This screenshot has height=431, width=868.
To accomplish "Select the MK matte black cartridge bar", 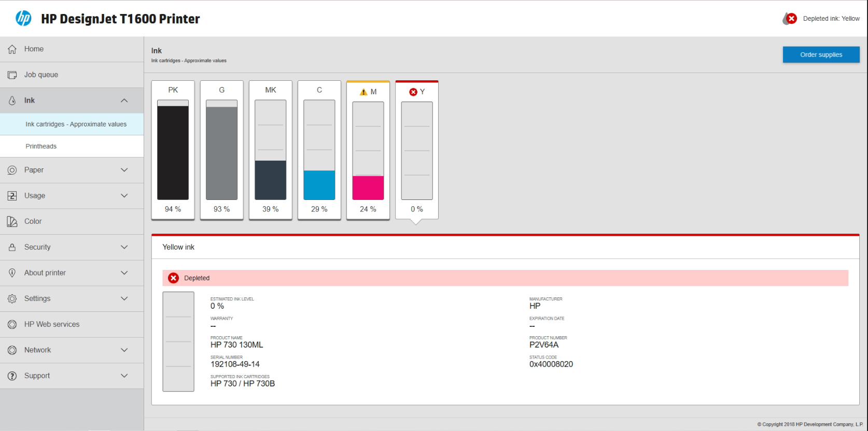I will click(270, 150).
